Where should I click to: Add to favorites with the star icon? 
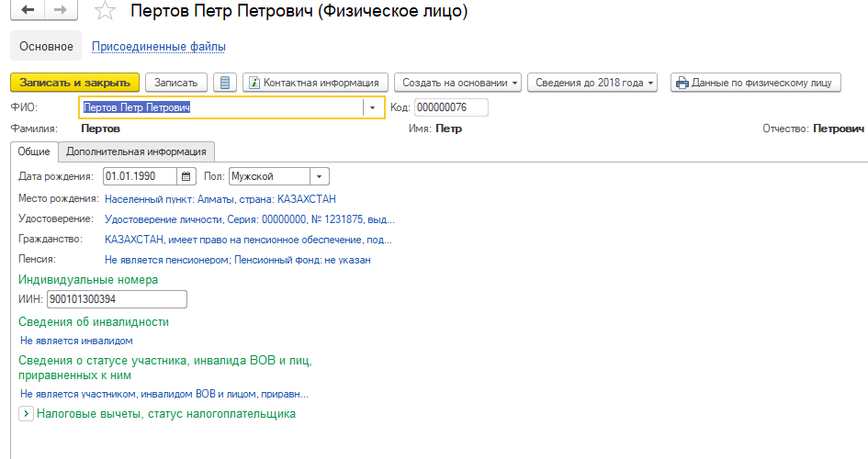tap(105, 10)
